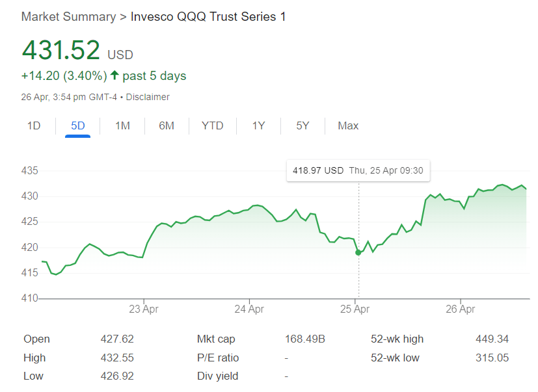
Task: Switch to the 1D time range
Action: (34, 125)
